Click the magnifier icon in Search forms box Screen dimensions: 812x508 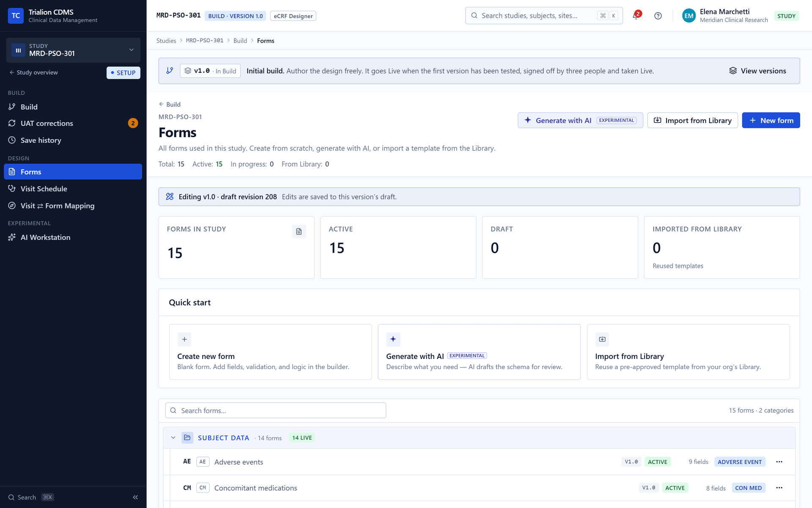173,410
